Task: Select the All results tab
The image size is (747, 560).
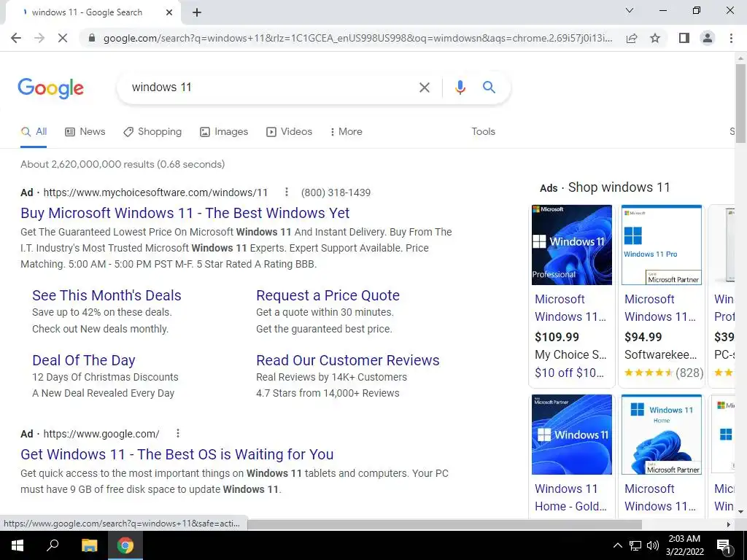Action: 34,131
